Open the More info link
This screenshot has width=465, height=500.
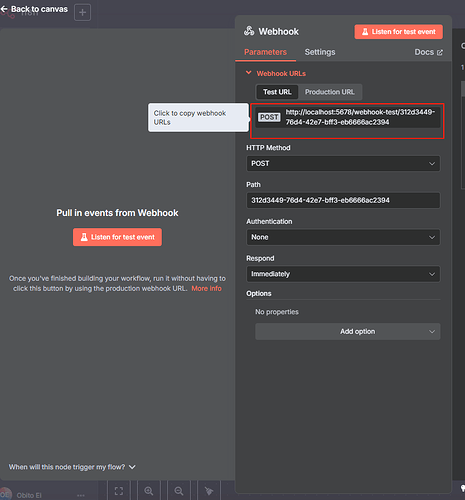click(x=206, y=289)
